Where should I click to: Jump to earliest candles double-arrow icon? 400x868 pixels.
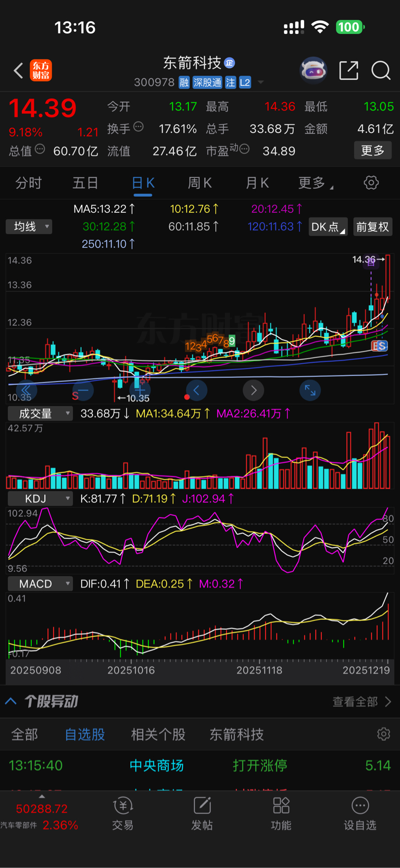click(26, 390)
